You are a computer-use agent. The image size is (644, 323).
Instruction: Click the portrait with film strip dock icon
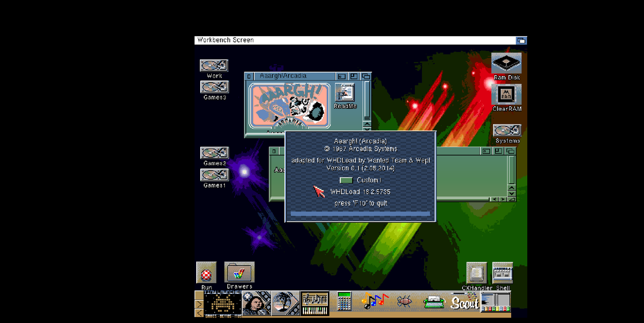(257, 303)
